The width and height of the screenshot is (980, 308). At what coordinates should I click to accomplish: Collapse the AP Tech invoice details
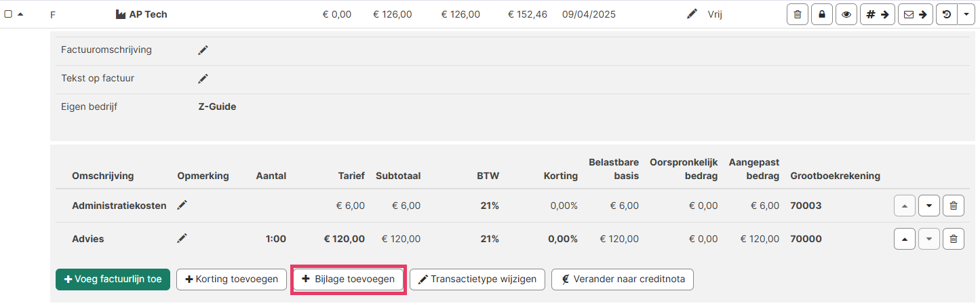pos(20,14)
